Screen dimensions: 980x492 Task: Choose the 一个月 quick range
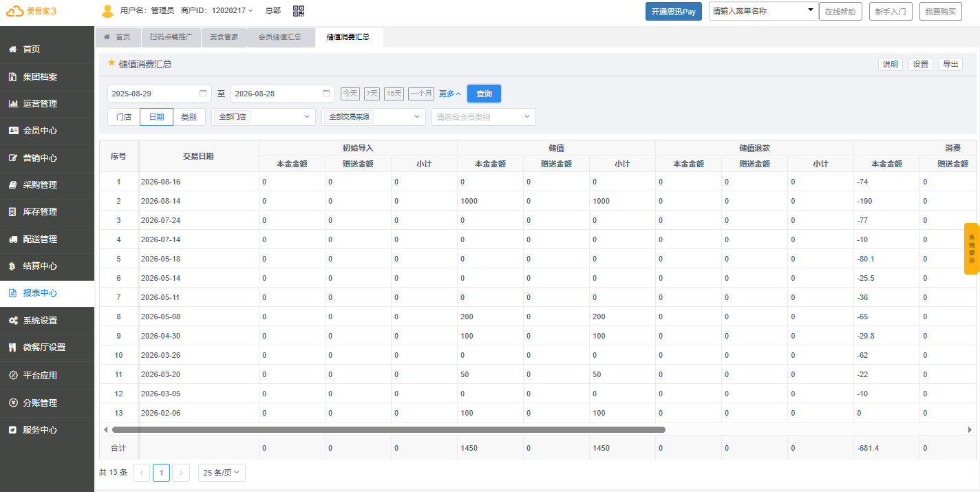tap(421, 94)
